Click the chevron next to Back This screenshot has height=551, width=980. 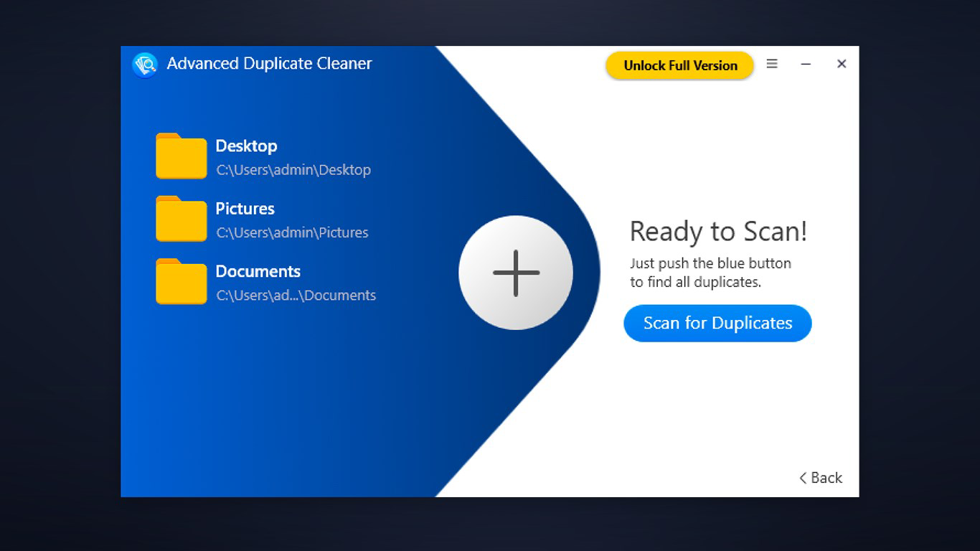803,478
